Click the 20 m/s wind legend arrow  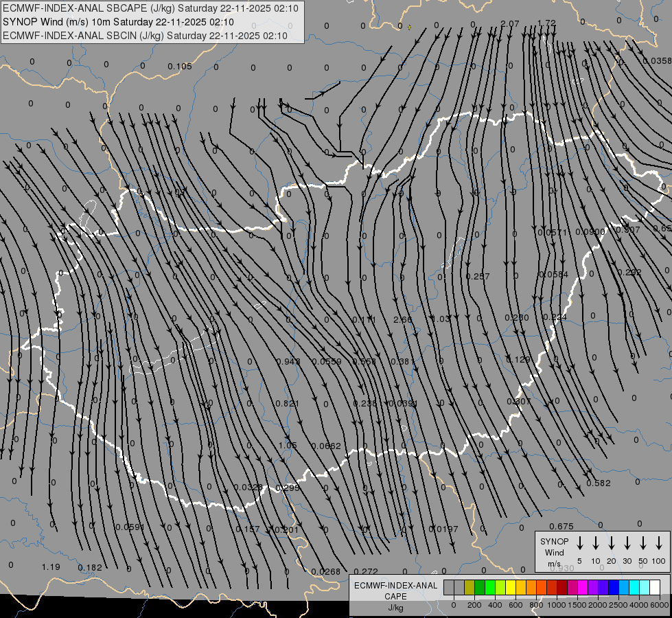612,543
